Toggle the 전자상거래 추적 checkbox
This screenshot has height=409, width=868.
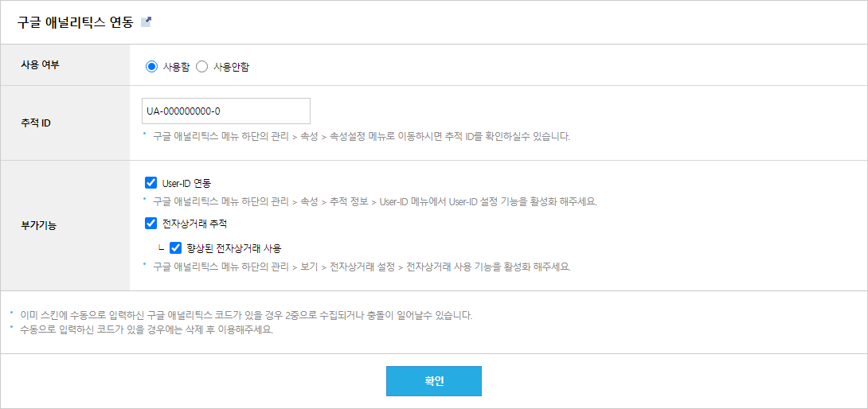(x=150, y=224)
